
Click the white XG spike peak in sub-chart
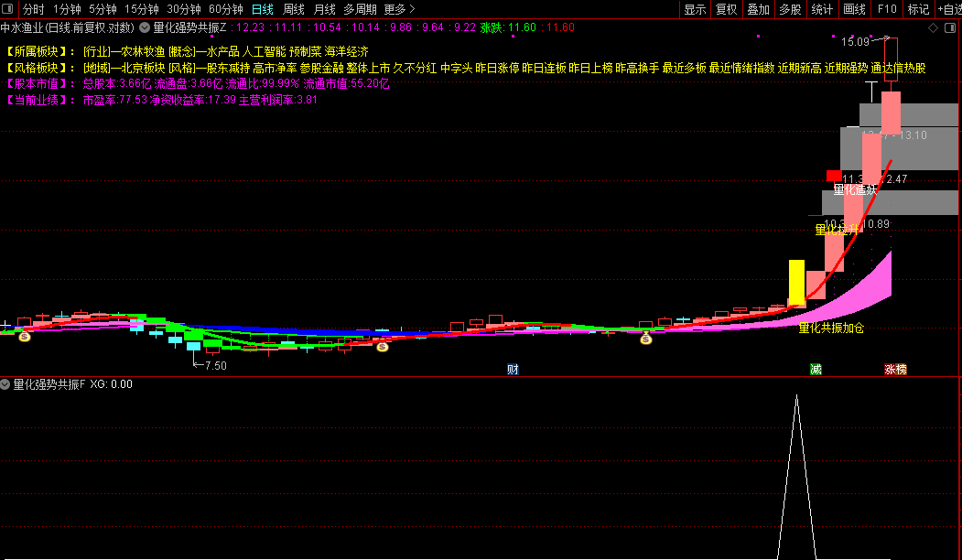796,397
